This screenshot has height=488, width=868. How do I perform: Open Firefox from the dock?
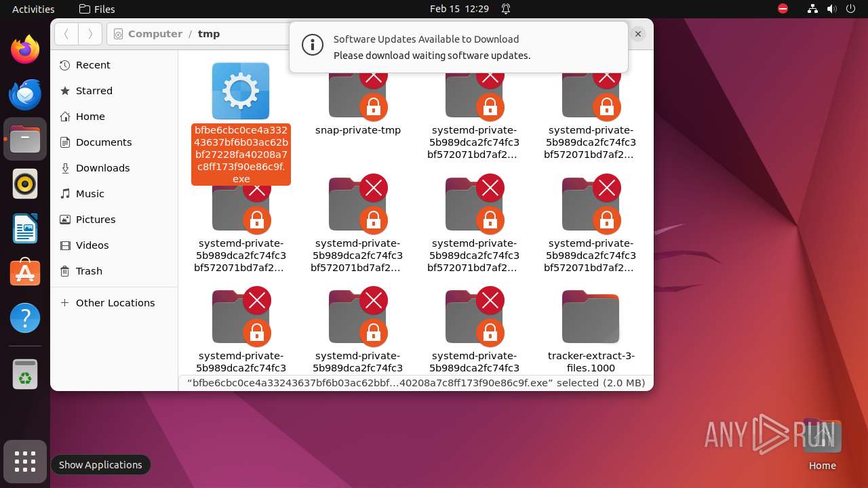pyautogui.click(x=25, y=49)
